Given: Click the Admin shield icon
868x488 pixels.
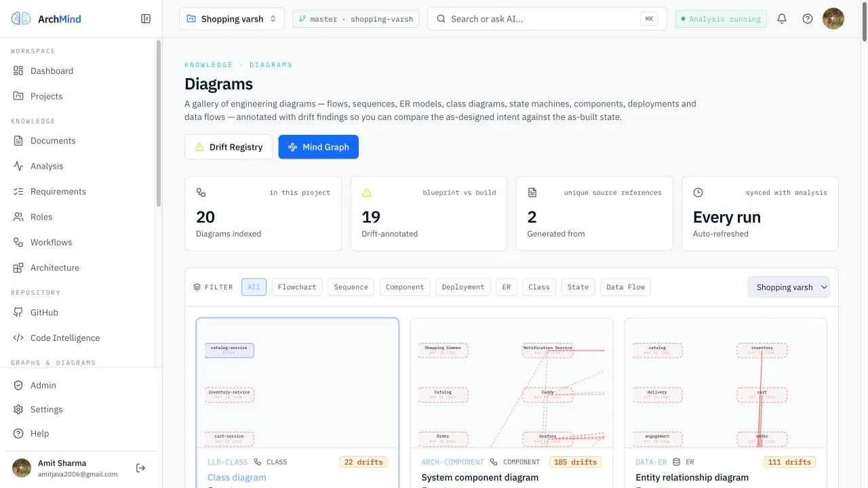Looking at the screenshot, I should pos(18,385).
